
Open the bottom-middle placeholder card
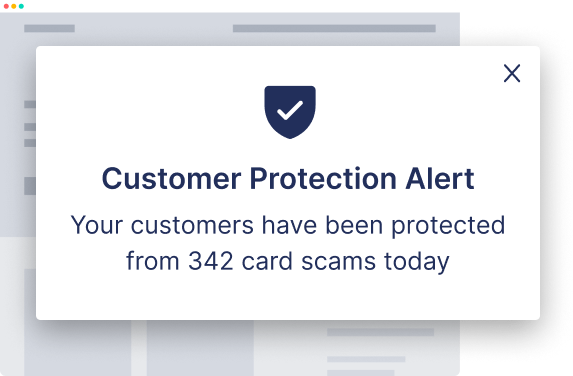point(200,348)
